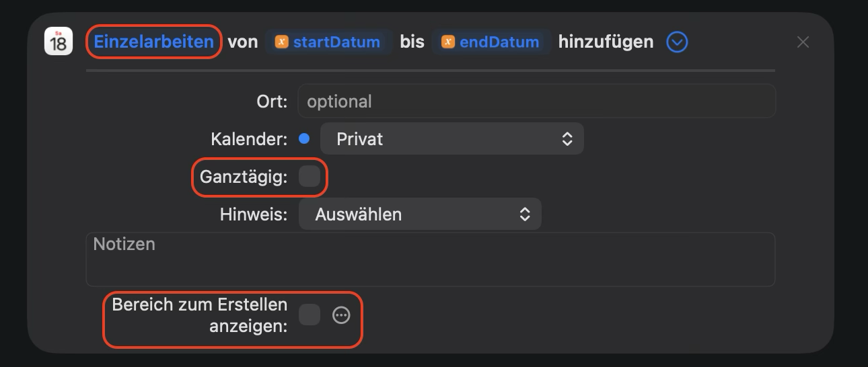Screen dimensions: 868x367
Task: Click the startDatum variable token text
Action: tap(336, 42)
